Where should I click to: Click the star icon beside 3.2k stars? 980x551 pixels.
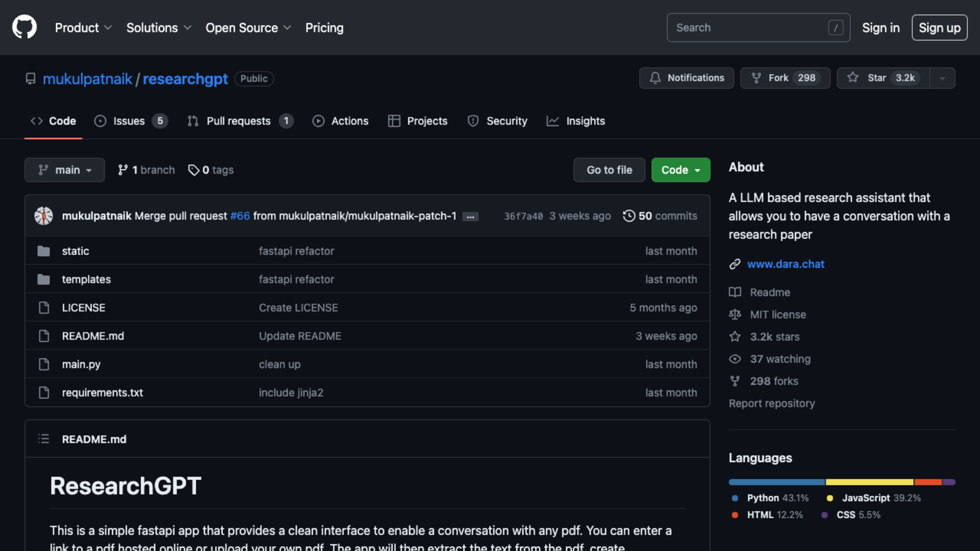(735, 336)
